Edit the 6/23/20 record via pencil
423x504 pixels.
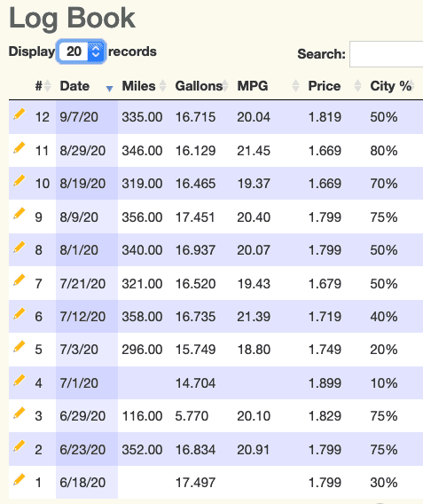click(19, 446)
